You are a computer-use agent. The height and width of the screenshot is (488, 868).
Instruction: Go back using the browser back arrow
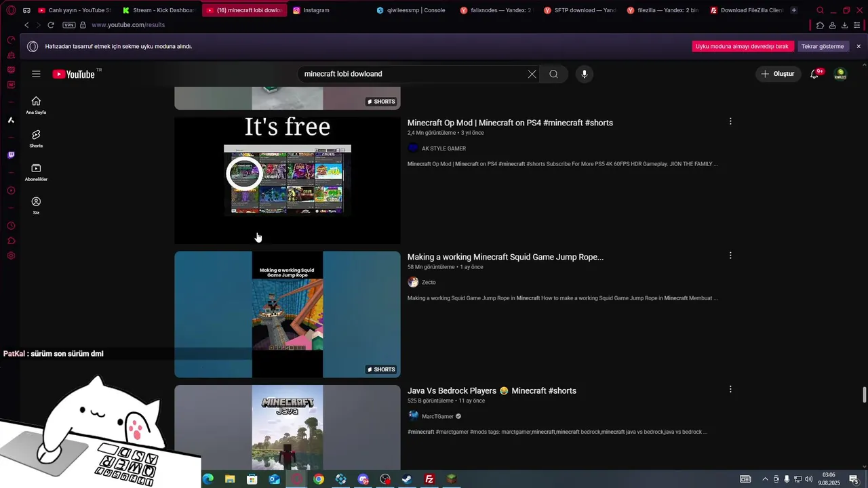coord(26,25)
